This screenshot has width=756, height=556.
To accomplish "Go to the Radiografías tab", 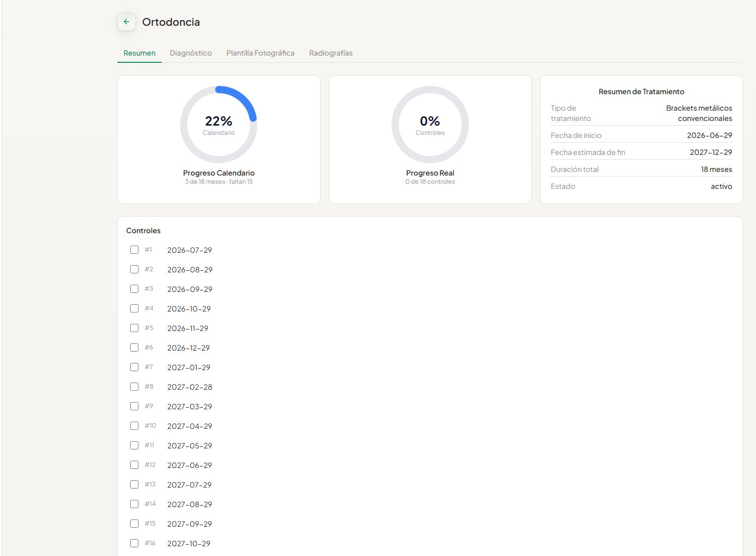I will point(331,53).
